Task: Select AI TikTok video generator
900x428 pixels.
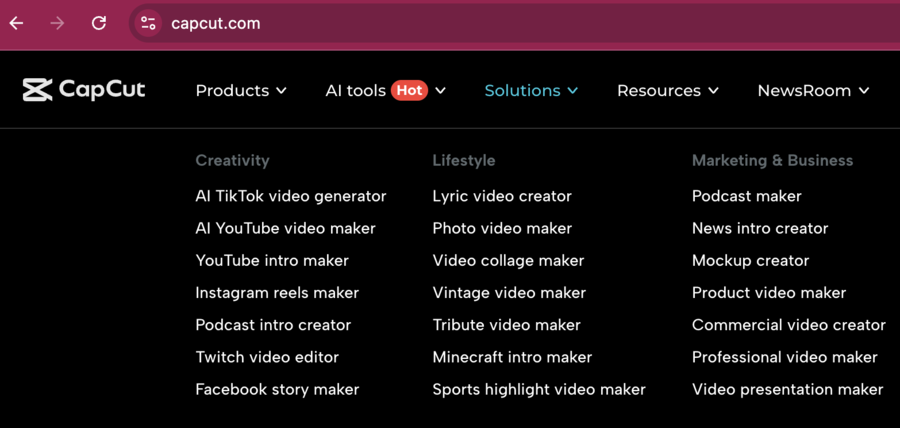Action: (290, 196)
